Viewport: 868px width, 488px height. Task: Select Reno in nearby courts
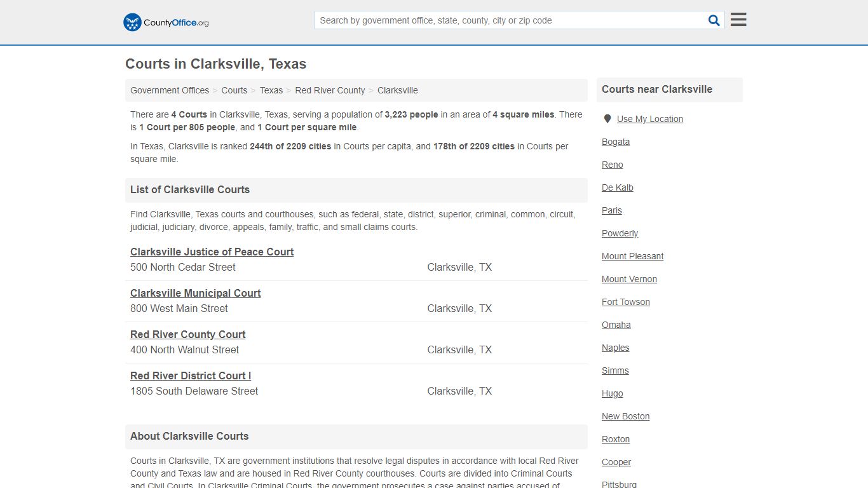click(x=613, y=165)
